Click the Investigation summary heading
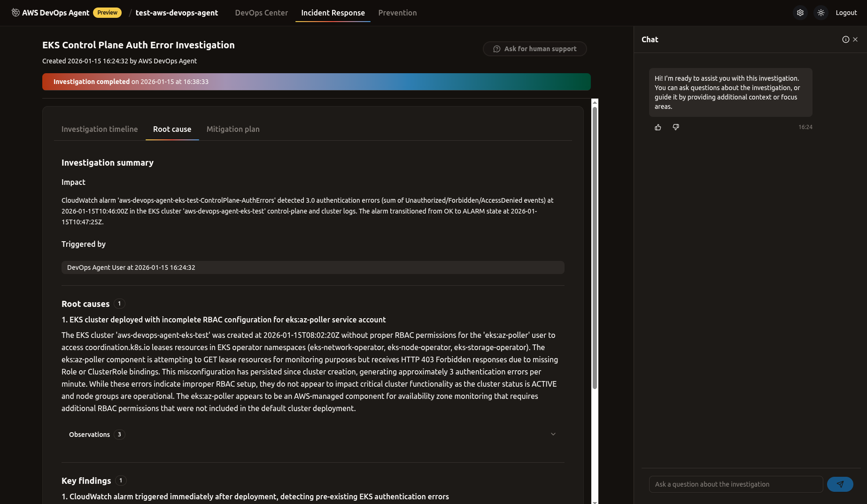Viewport: 867px width, 504px height. tap(108, 163)
